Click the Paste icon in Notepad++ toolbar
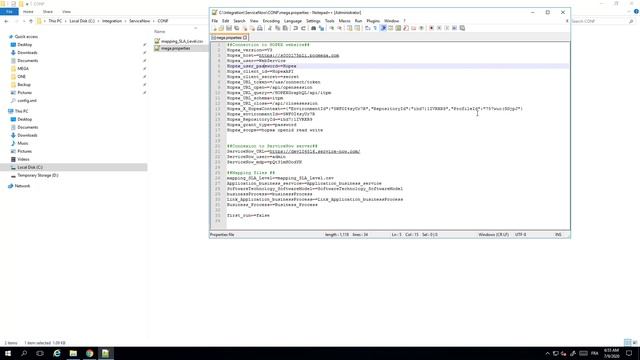 (285, 28)
